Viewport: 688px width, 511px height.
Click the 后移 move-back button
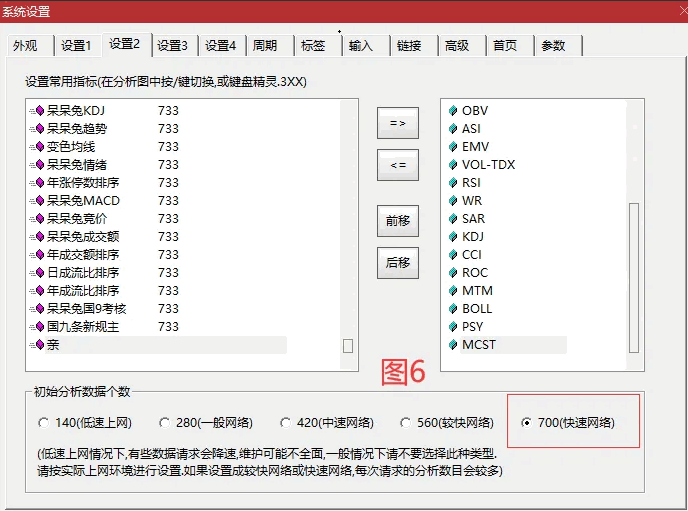398,263
